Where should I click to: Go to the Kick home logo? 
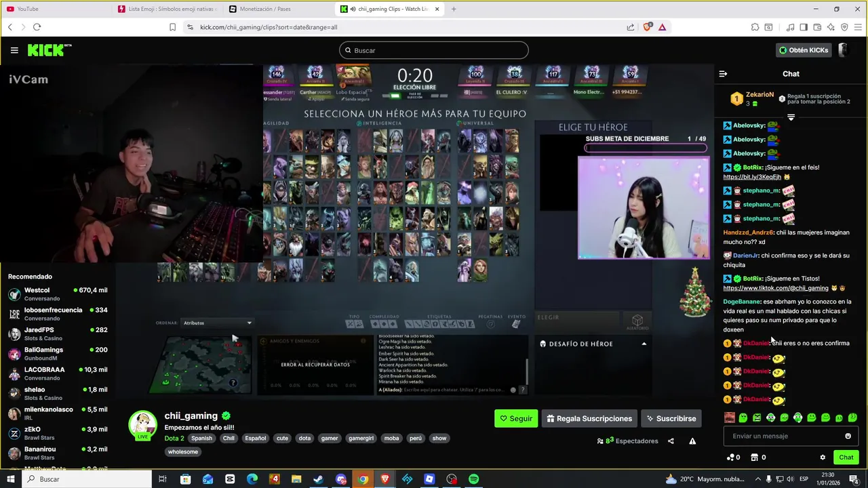(50, 50)
